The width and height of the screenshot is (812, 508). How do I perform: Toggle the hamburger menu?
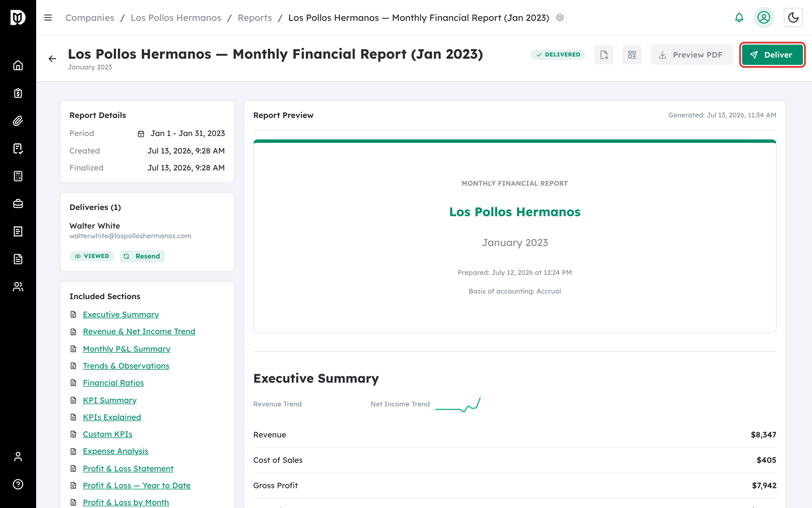point(48,17)
